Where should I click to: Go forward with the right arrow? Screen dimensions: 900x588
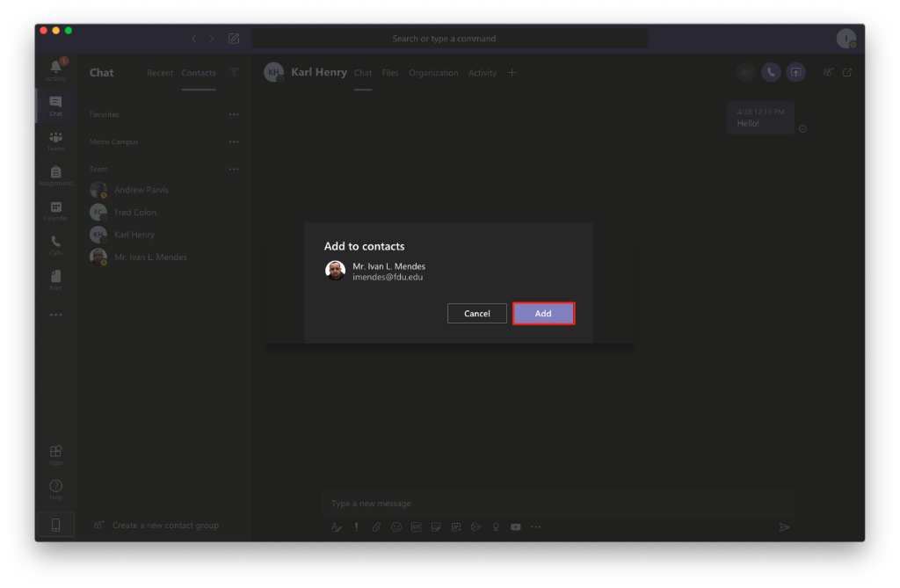pos(212,39)
